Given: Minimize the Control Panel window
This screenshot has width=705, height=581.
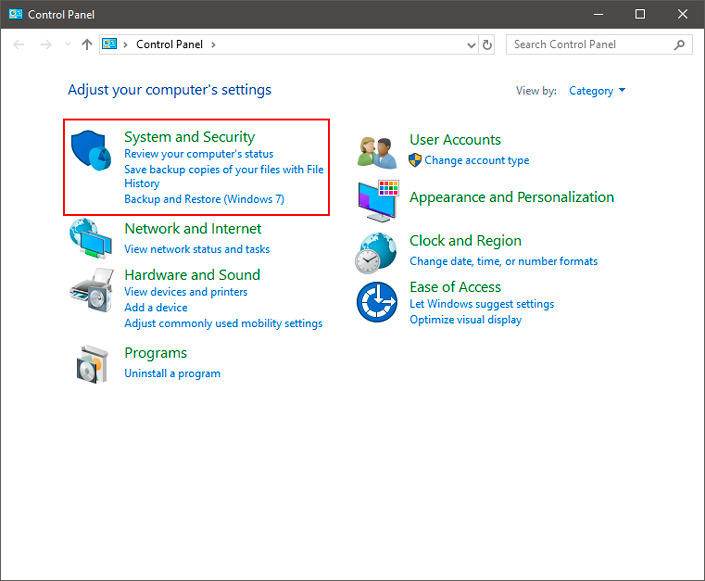Looking at the screenshot, I should [598, 14].
